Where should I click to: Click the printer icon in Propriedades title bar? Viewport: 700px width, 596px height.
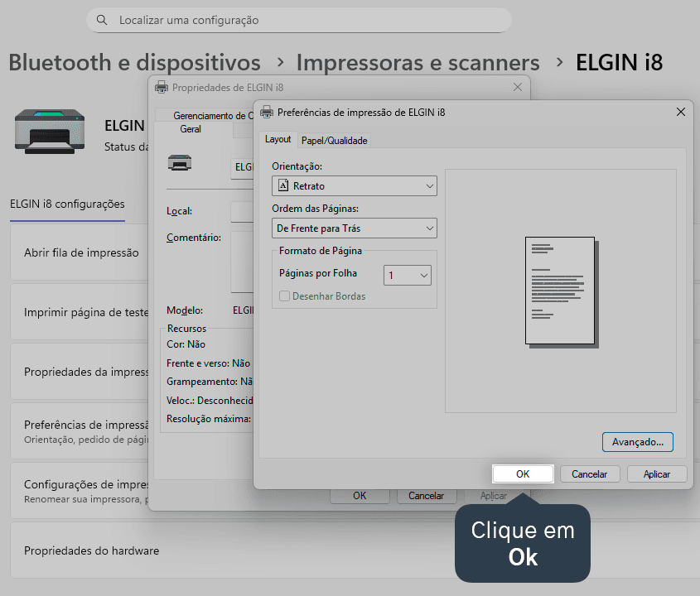tap(162, 88)
